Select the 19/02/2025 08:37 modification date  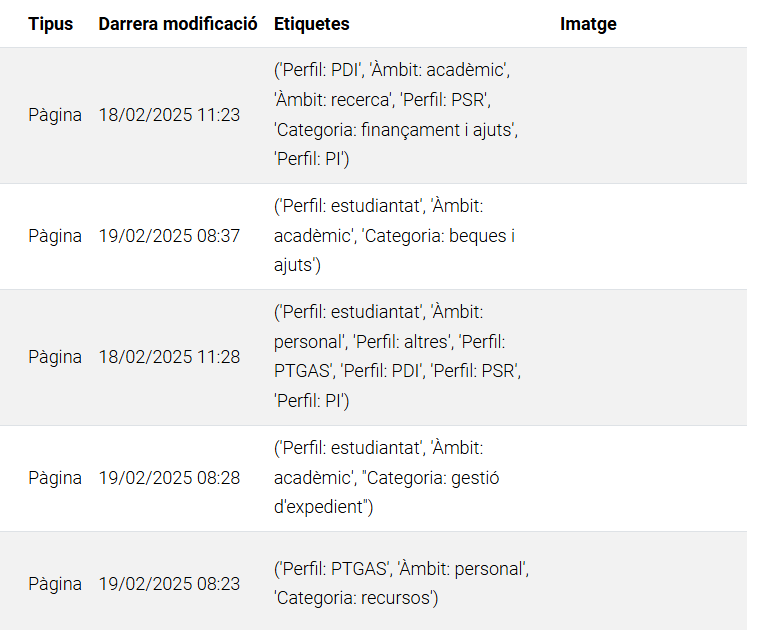pyautogui.click(x=169, y=236)
